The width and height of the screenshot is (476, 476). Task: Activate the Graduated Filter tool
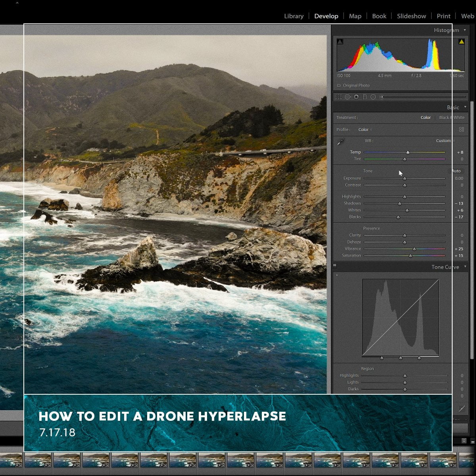pos(365,96)
